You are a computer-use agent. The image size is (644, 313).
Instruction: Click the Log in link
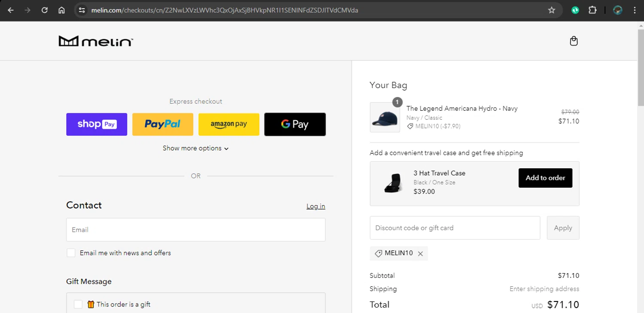tap(316, 206)
